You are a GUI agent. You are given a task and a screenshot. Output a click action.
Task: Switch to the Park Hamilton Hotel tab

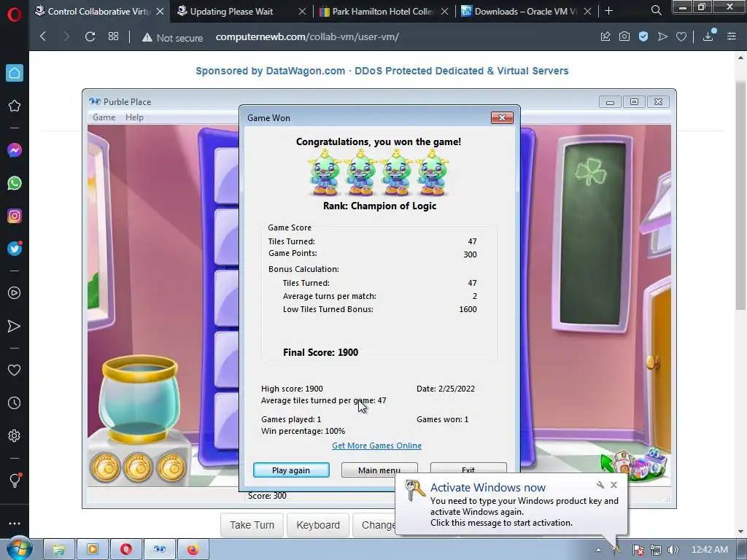point(384,12)
